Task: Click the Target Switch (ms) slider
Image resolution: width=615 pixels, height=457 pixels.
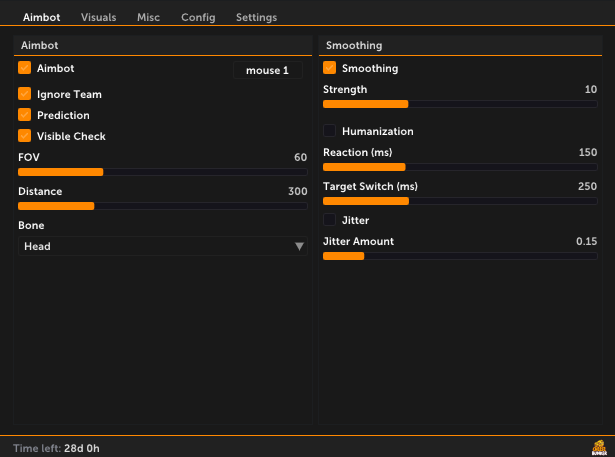Action: 460,201
